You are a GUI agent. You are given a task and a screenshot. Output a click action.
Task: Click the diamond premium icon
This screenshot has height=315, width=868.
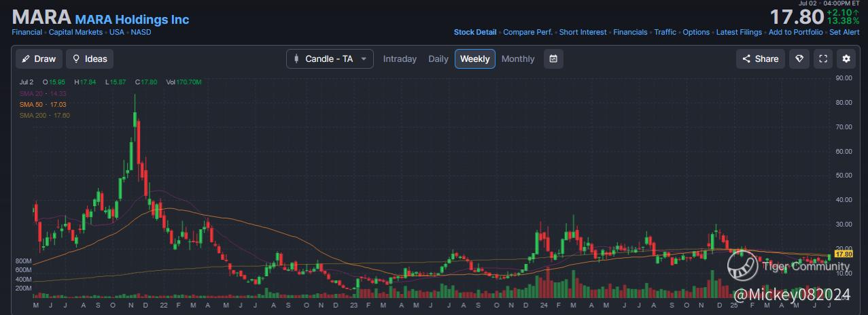coord(799,59)
